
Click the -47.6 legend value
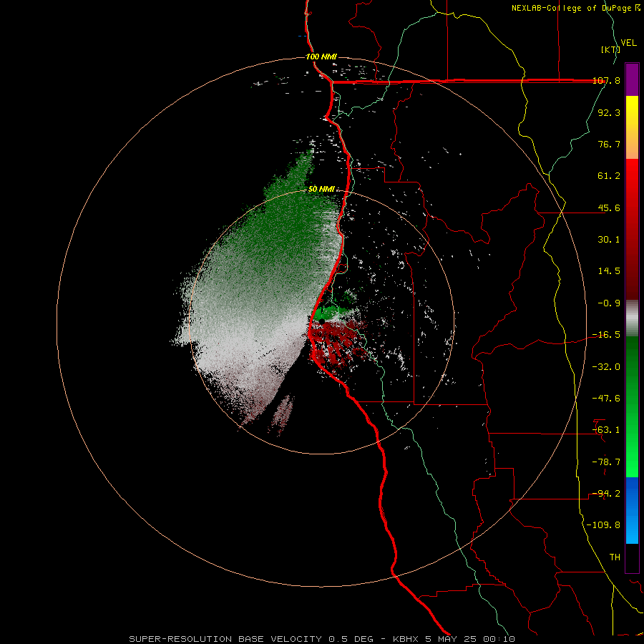(x=607, y=399)
